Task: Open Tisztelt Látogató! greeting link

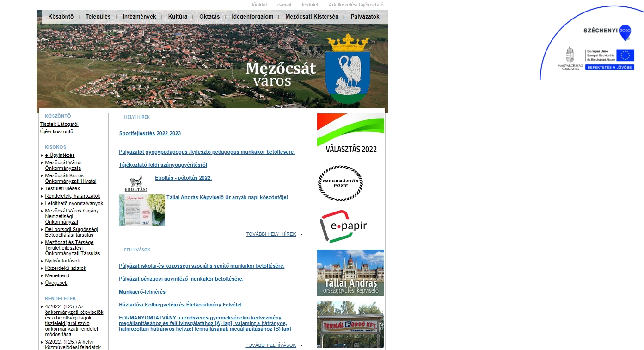Action: click(x=59, y=124)
